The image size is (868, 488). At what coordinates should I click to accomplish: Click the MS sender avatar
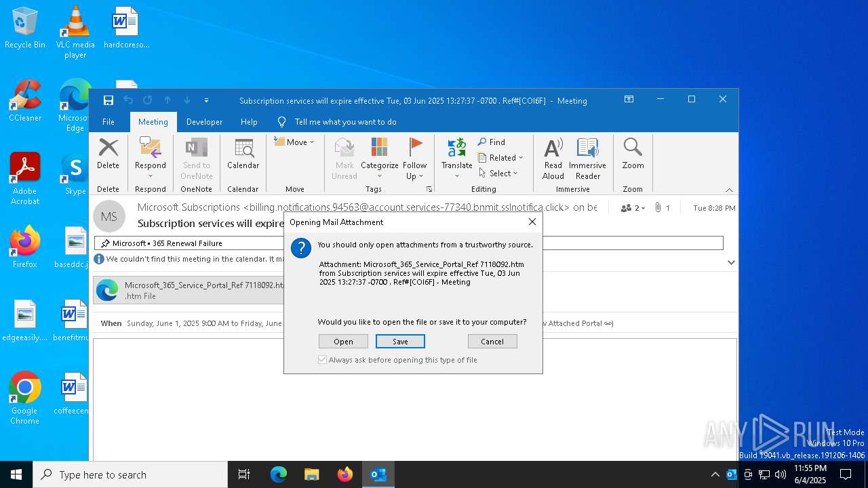point(109,216)
